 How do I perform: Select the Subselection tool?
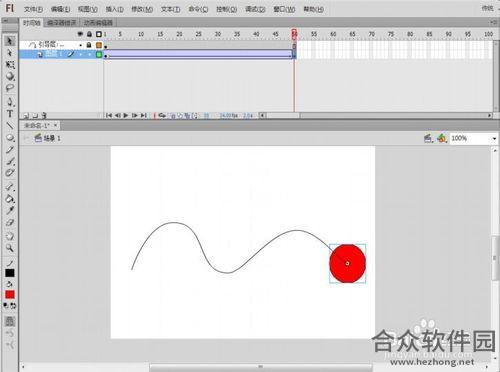tap(10, 53)
